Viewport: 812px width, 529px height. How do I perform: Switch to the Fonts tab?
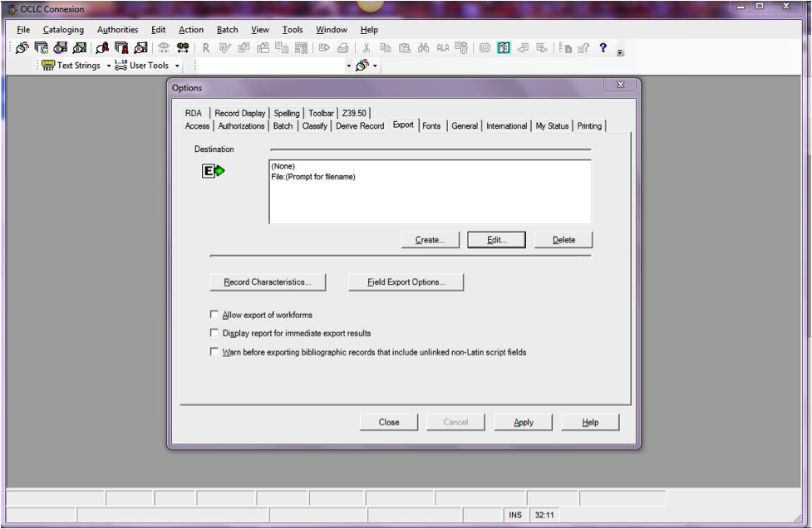(x=431, y=125)
